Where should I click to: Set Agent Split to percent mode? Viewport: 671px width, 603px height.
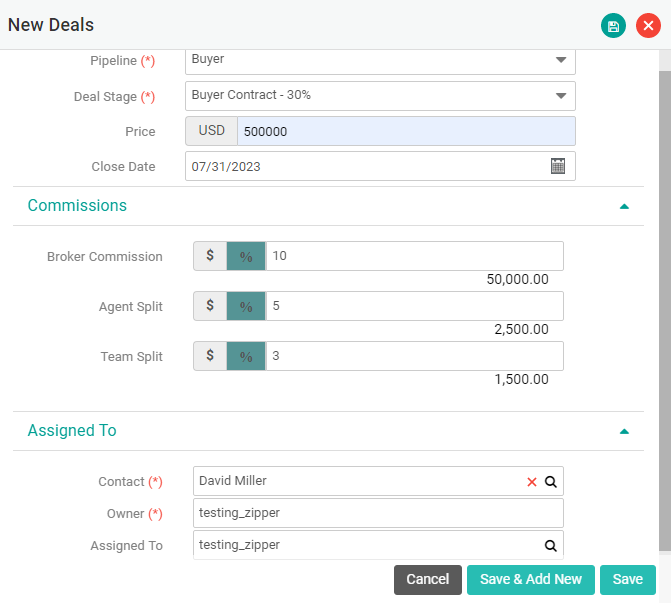pos(246,306)
